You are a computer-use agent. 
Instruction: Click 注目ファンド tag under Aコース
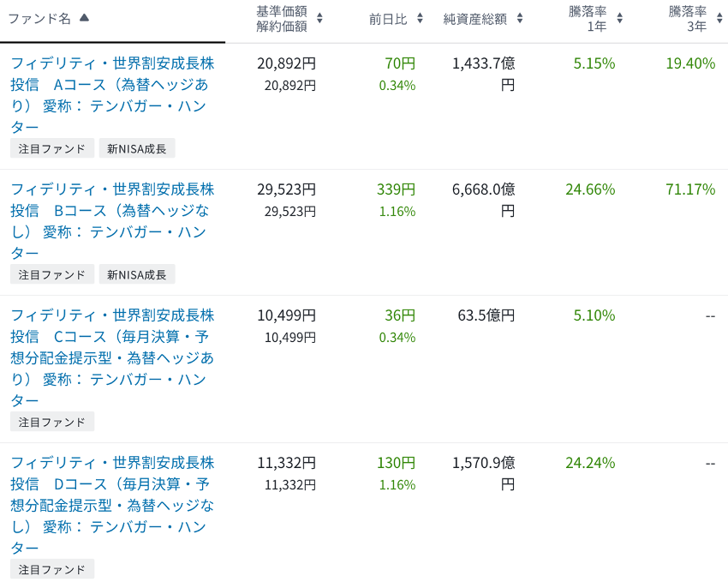click(52, 148)
